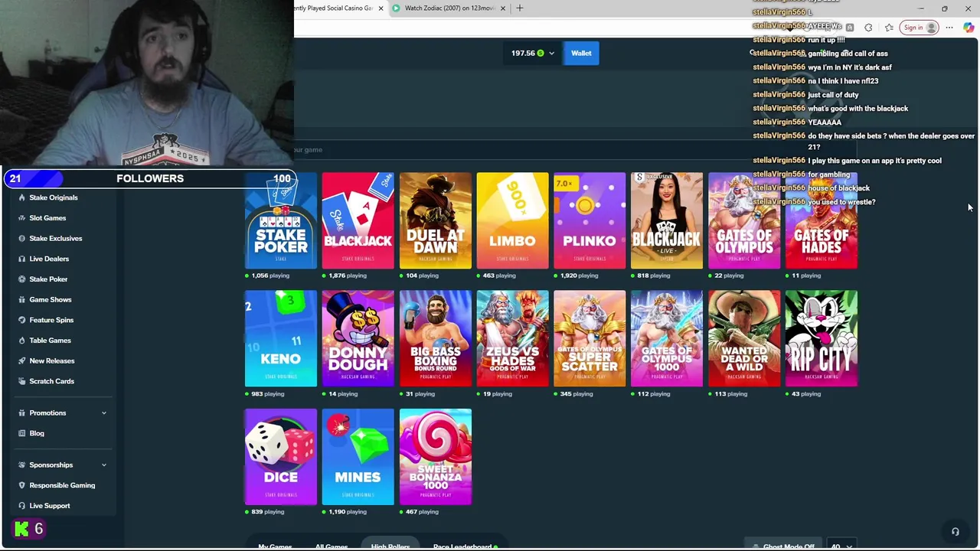Open the Donny Dough game
This screenshot has width=980, height=551.
pos(358,339)
